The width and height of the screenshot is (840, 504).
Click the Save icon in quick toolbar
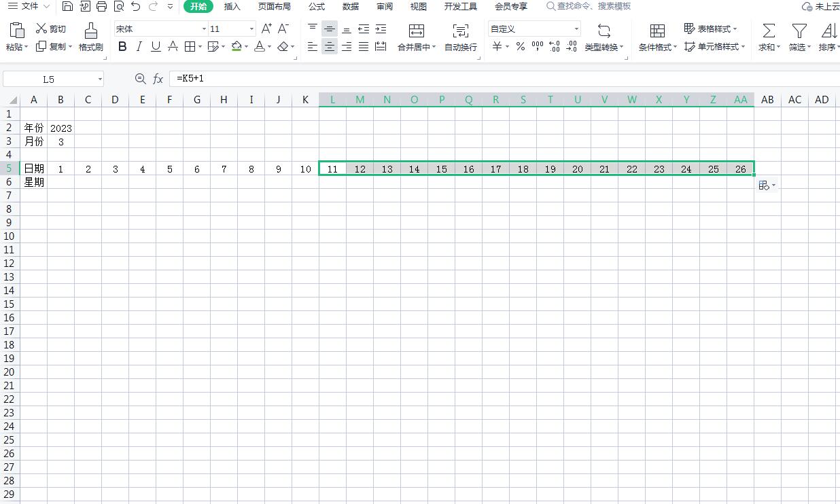point(67,6)
